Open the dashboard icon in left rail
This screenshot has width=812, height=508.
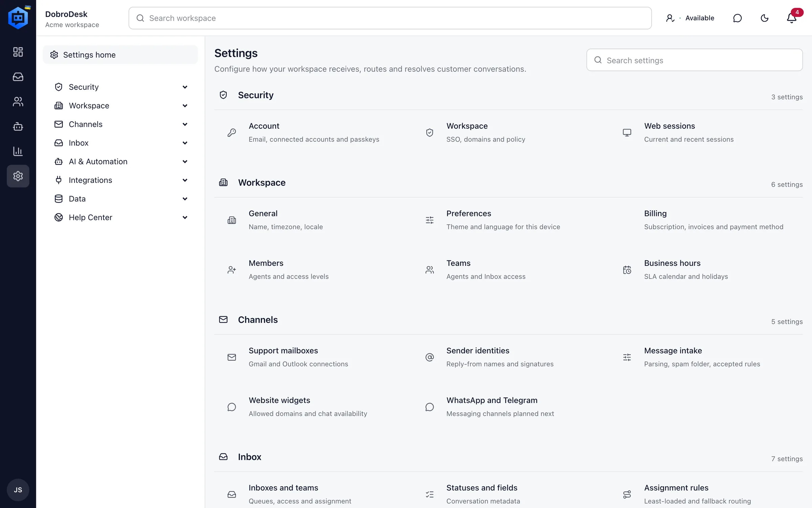18,52
